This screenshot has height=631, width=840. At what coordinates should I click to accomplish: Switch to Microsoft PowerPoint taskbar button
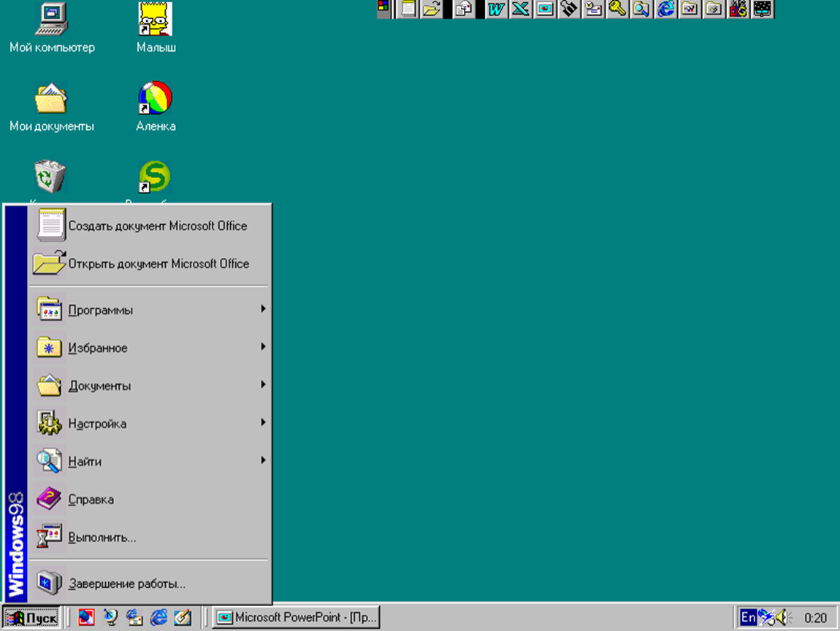tap(297, 618)
